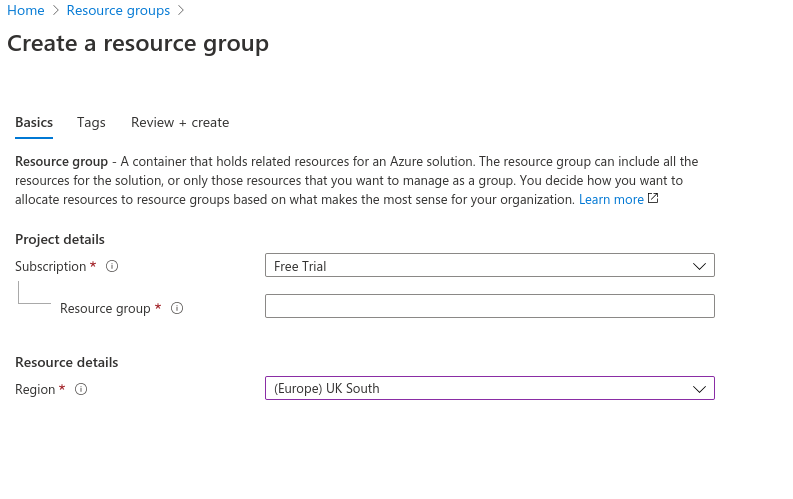Click the Subscription field label

(50, 267)
